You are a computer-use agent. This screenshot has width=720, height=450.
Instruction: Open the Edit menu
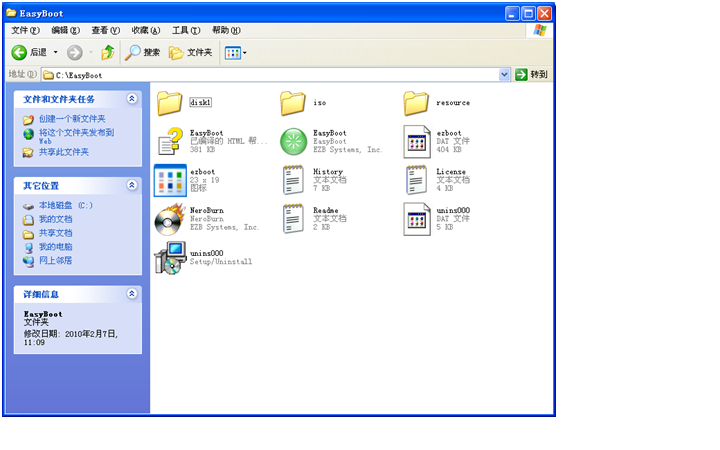coord(65,30)
